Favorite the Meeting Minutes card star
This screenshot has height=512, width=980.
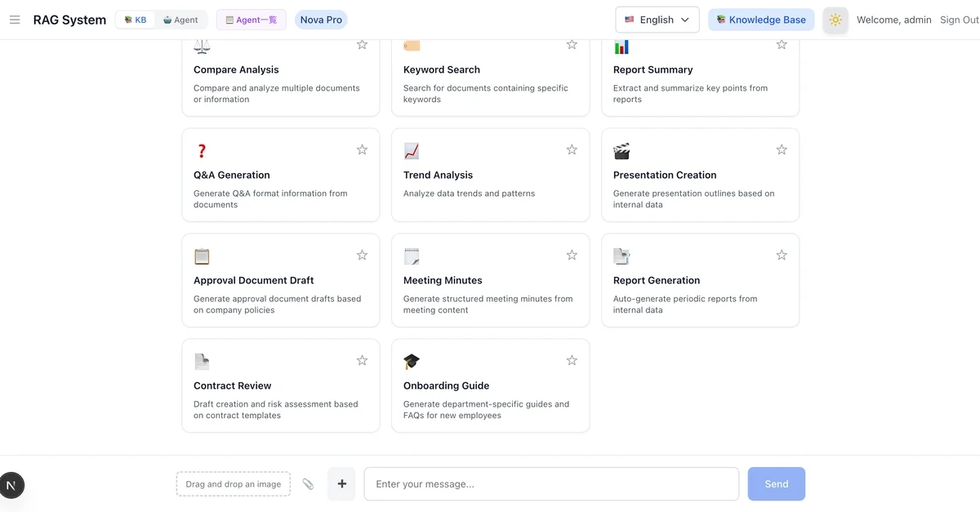[572, 255]
